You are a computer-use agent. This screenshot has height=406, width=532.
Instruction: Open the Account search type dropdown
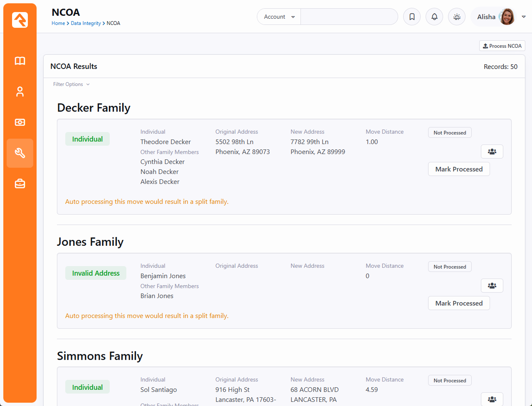pos(279,17)
